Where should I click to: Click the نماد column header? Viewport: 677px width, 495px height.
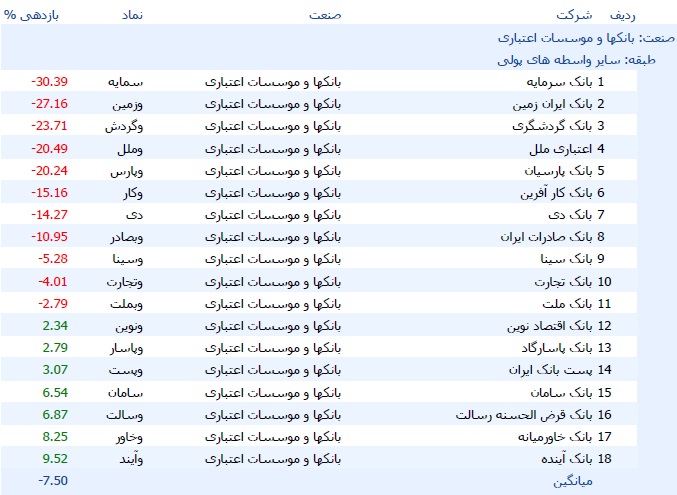point(132,15)
